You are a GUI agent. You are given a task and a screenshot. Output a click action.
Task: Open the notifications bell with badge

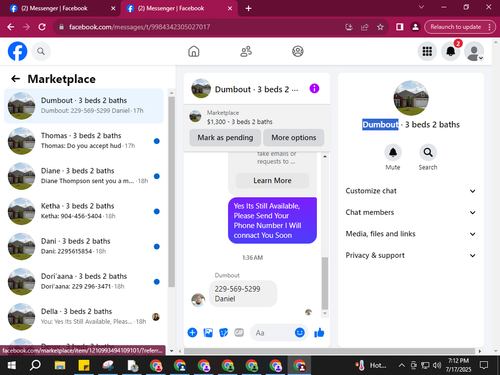pos(451,51)
